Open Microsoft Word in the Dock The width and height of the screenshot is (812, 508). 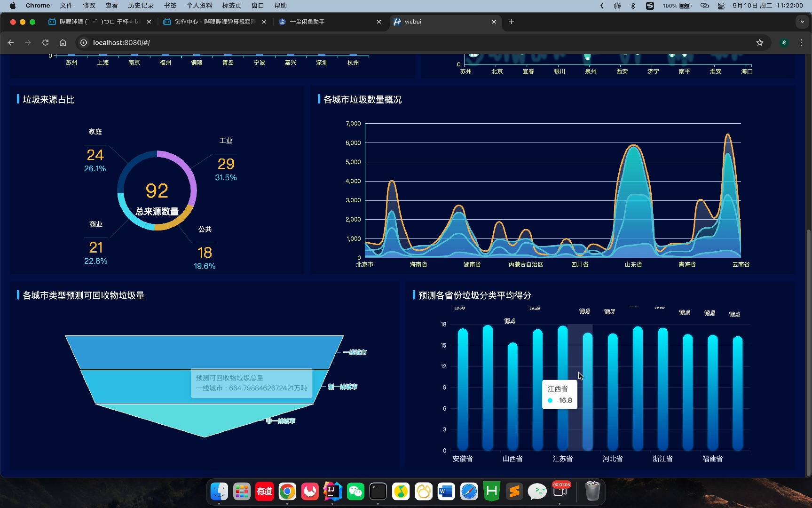tap(446, 492)
